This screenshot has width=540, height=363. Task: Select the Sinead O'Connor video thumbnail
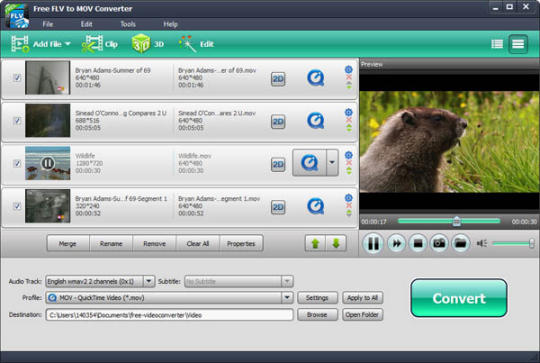point(48,121)
